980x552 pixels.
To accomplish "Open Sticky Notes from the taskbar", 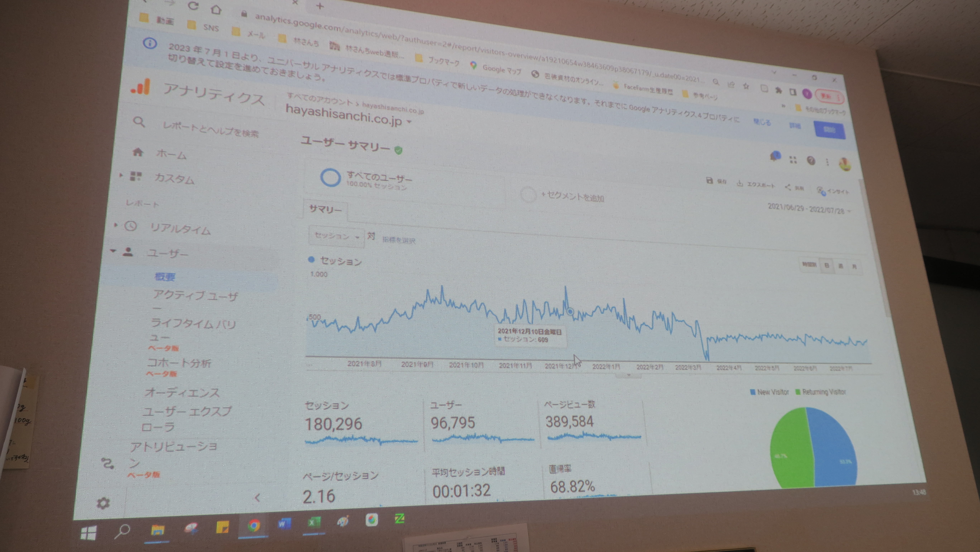I will [222, 527].
